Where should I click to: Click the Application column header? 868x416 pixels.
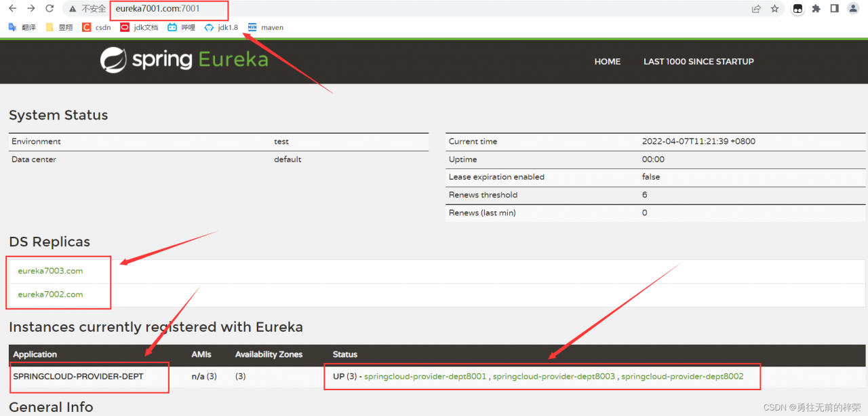point(35,354)
